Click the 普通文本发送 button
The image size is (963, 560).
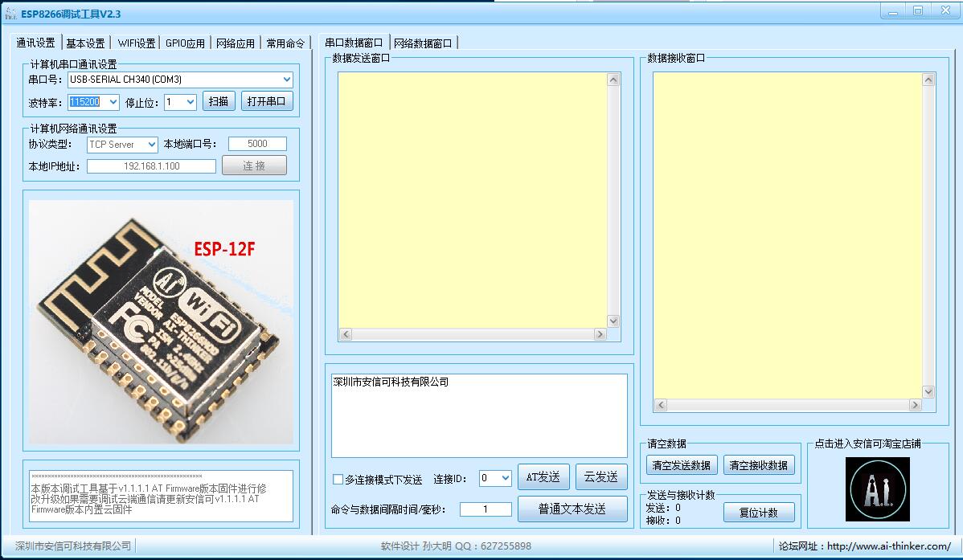click(x=572, y=509)
